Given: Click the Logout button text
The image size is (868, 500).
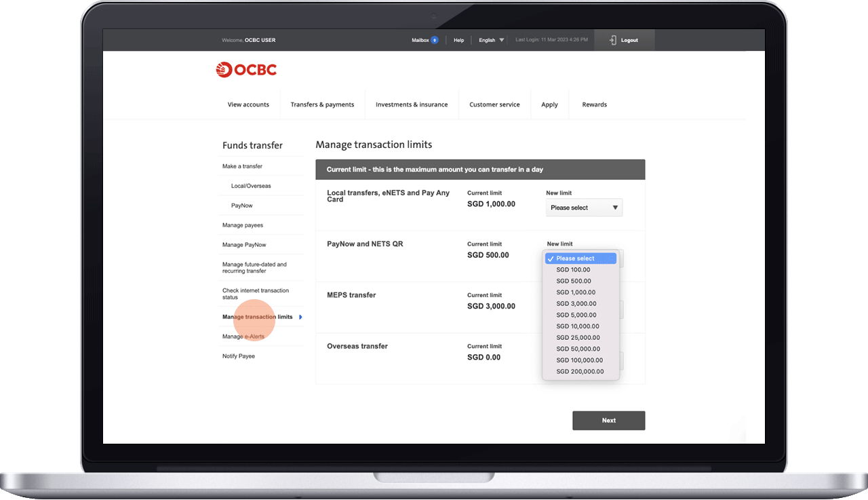Looking at the screenshot, I should (x=629, y=40).
